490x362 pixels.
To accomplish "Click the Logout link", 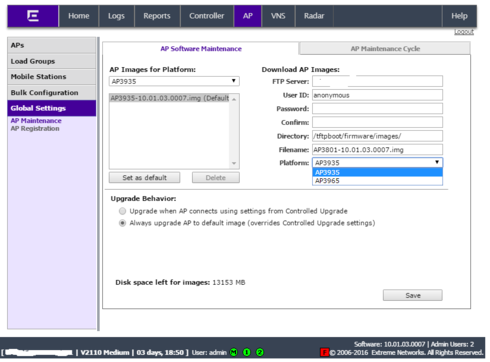I will point(464,32).
